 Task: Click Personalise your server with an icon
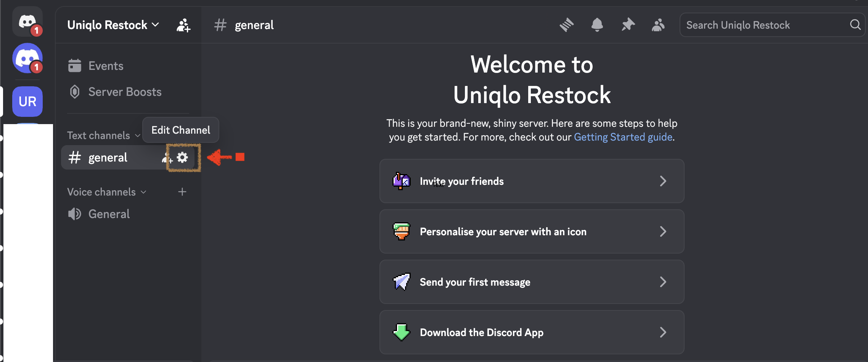click(x=532, y=231)
